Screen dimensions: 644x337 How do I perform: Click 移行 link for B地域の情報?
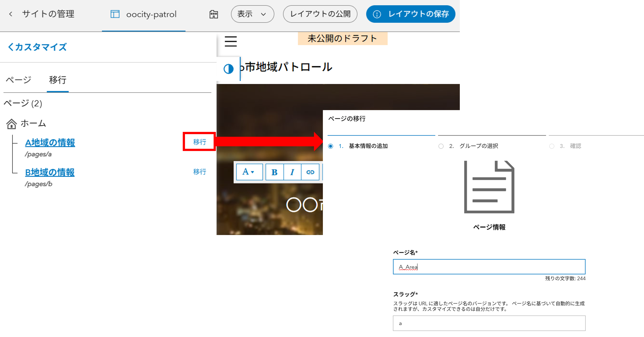pyautogui.click(x=199, y=172)
